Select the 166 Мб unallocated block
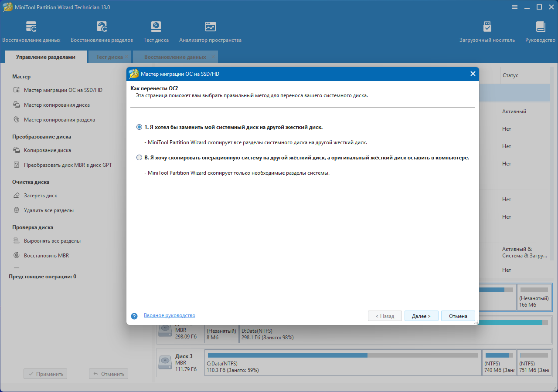Image resolution: width=558 pixels, height=392 pixels. 534,297
